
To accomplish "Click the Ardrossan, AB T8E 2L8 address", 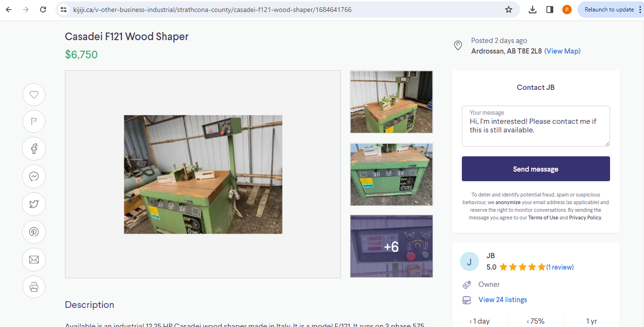I will point(507,51).
